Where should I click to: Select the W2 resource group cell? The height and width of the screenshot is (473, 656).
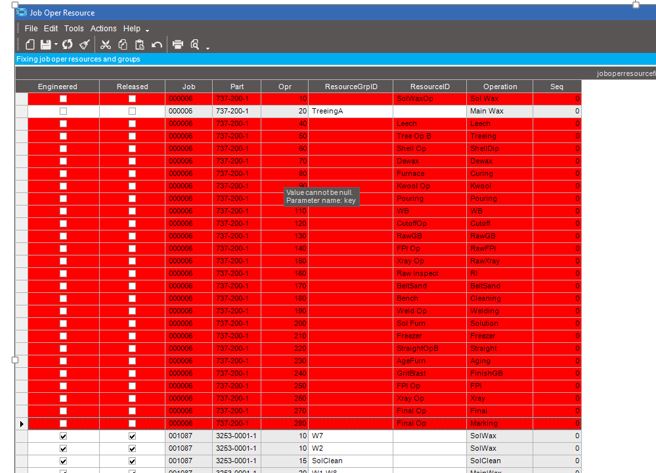[x=351, y=449]
